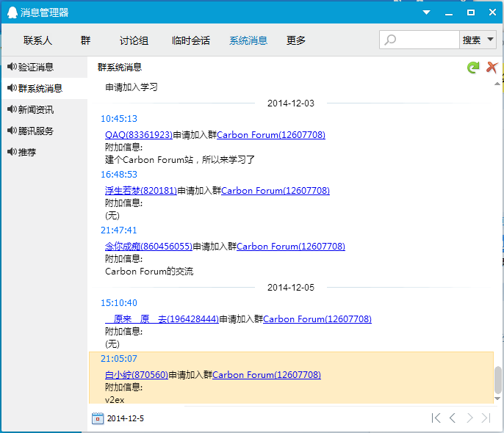Click the 21:47:41 timestamp
Image resolution: width=504 pixels, height=433 pixels.
tap(119, 230)
